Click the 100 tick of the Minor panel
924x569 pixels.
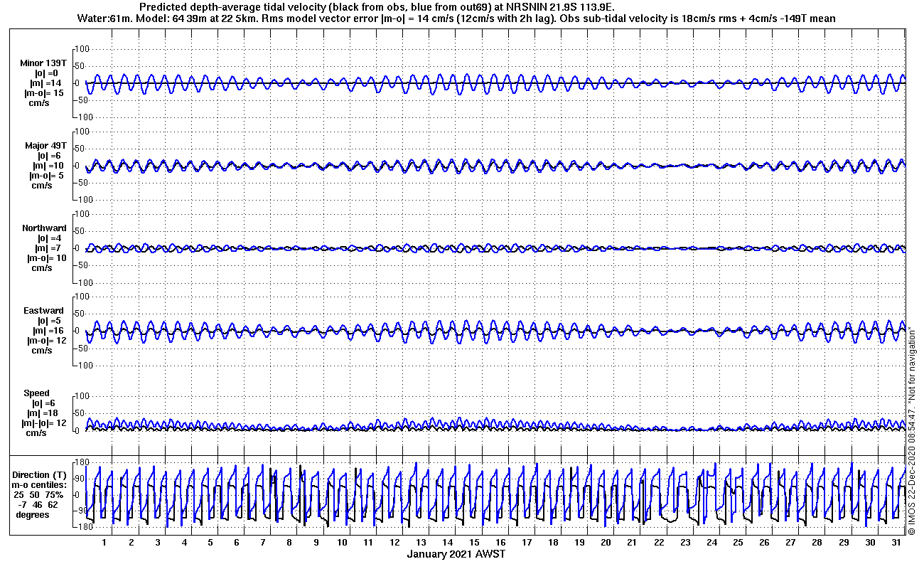82,49
